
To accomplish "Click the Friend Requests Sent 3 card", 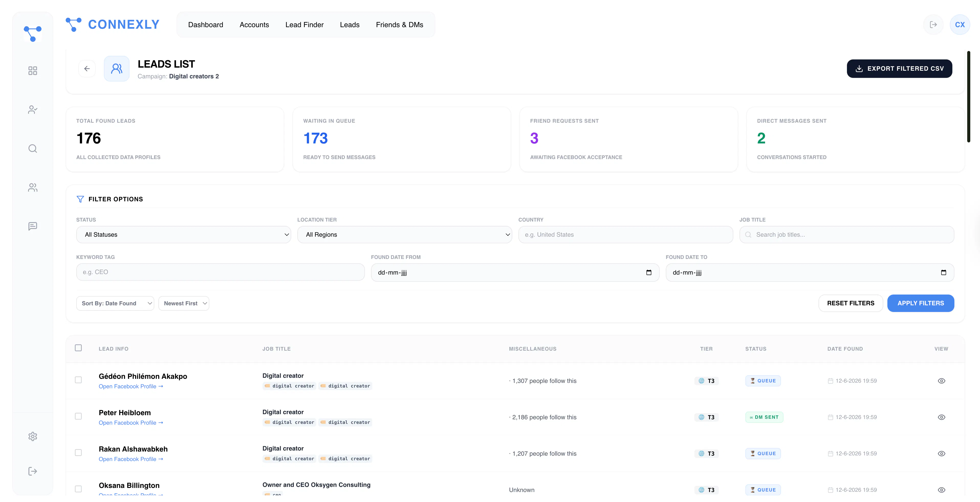I will (x=628, y=139).
